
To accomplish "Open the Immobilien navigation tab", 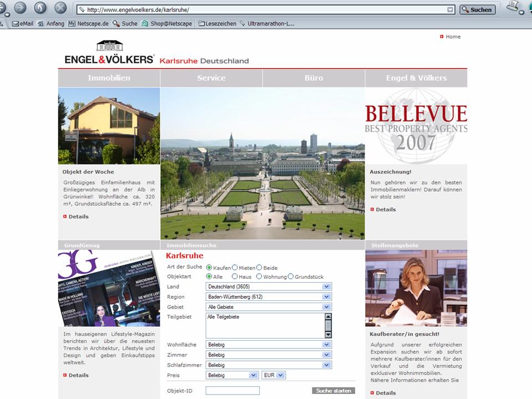I will click(109, 78).
